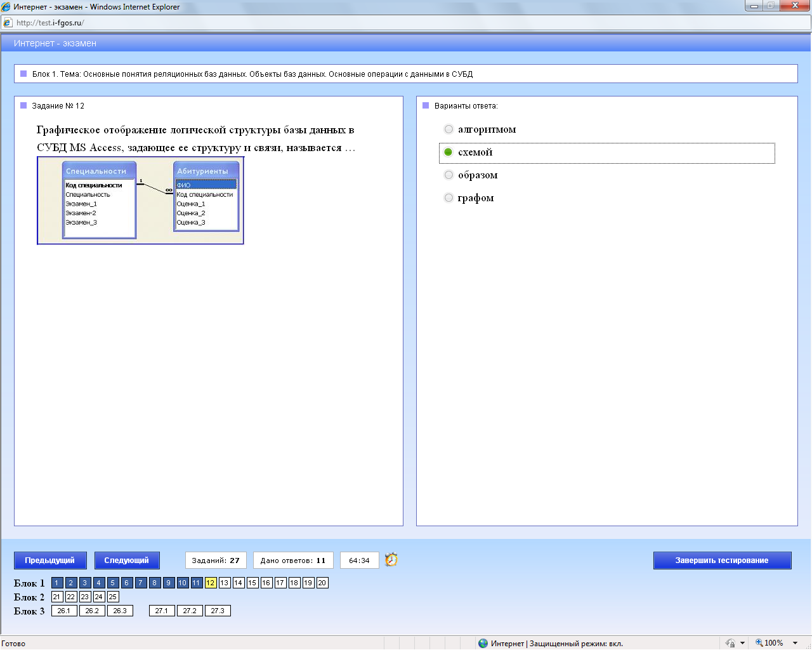The height and width of the screenshot is (650, 812).
Task: Go to question 16 in Блок 1
Action: click(266, 583)
